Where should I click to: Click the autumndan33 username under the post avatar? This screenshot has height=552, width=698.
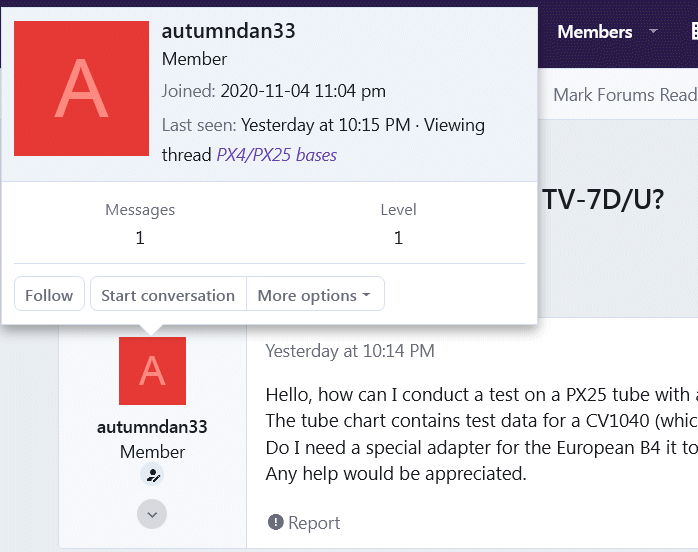[x=152, y=427]
